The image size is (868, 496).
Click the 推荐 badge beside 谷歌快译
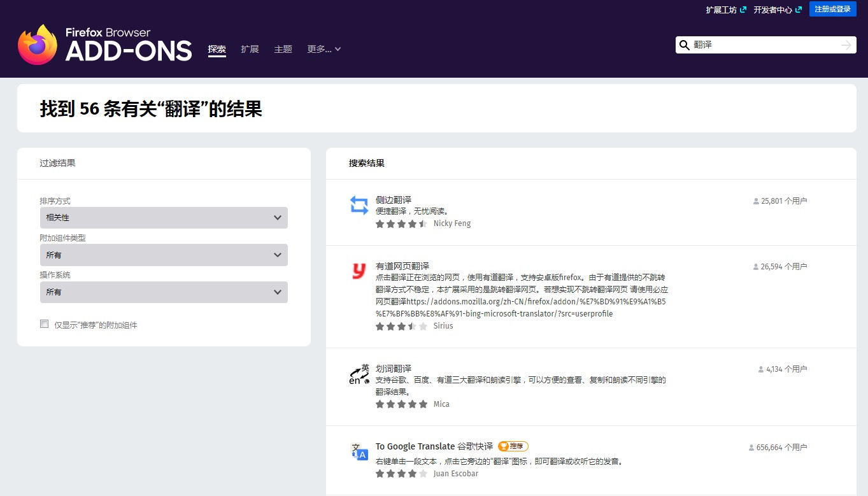(513, 446)
